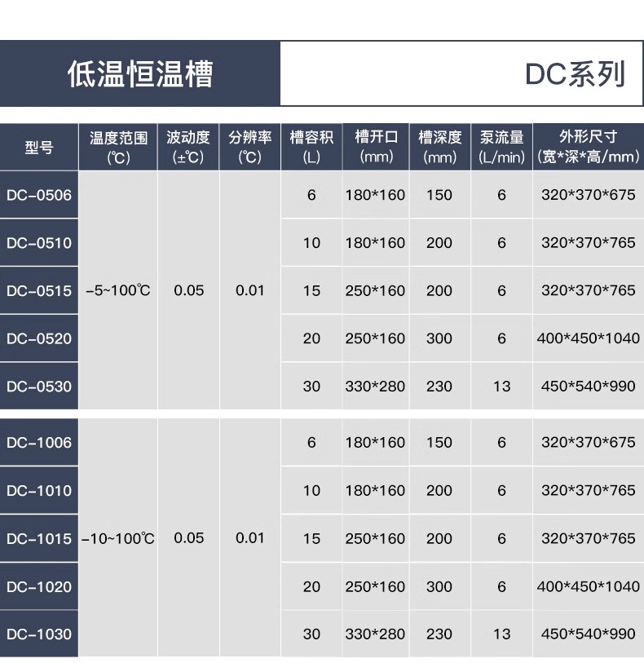Select the 型号 column header

click(x=39, y=147)
